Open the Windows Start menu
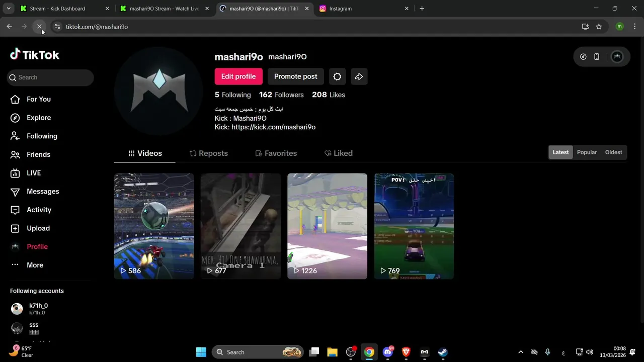644x362 pixels. tap(201, 352)
